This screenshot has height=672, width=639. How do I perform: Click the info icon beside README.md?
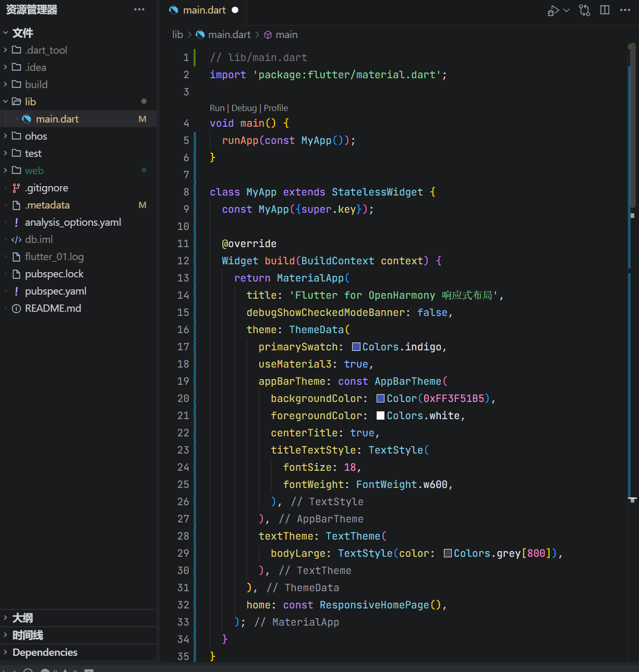(x=16, y=309)
